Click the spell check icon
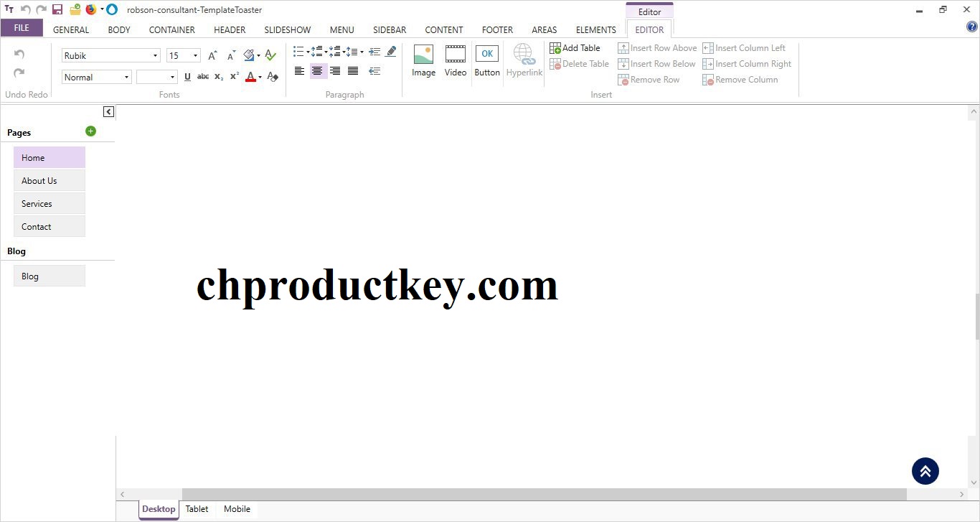This screenshot has height=522, width=980. coord(270,55)
